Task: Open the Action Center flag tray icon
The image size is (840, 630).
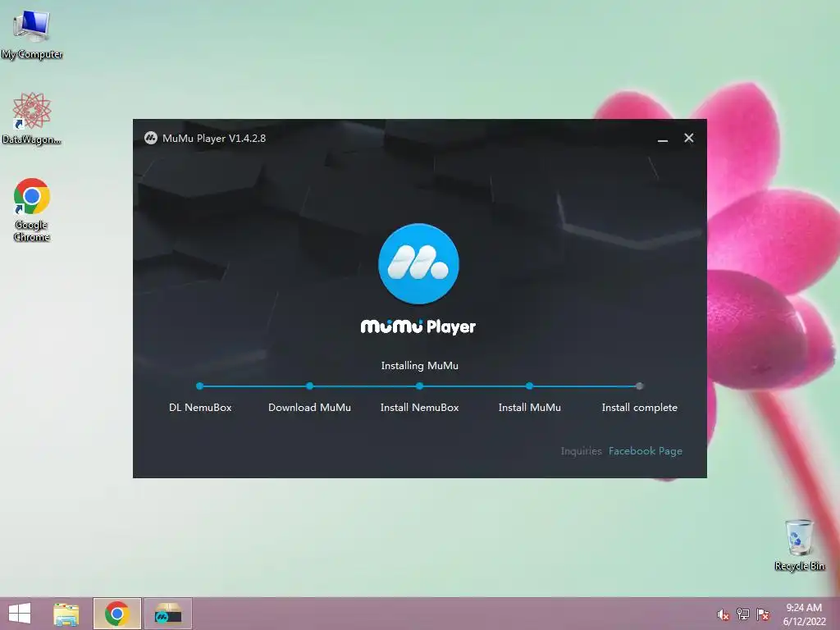Action: tap(763, 614)
